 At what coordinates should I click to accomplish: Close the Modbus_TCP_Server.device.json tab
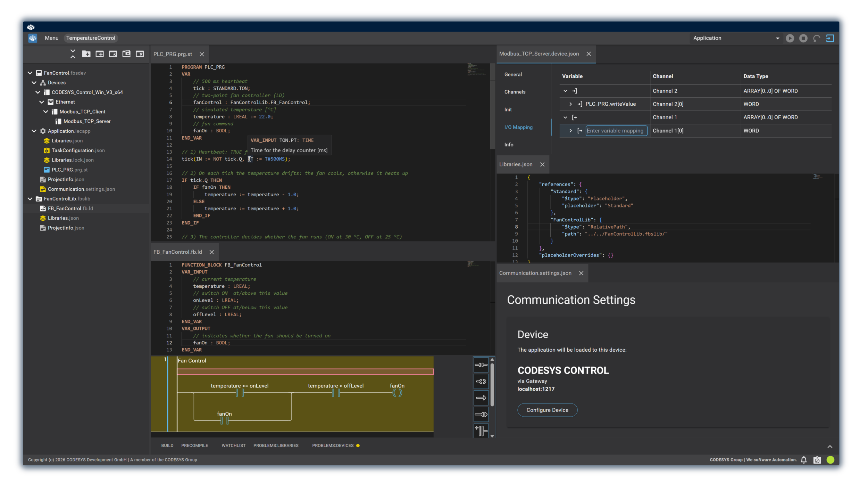(x=589, y=54)
